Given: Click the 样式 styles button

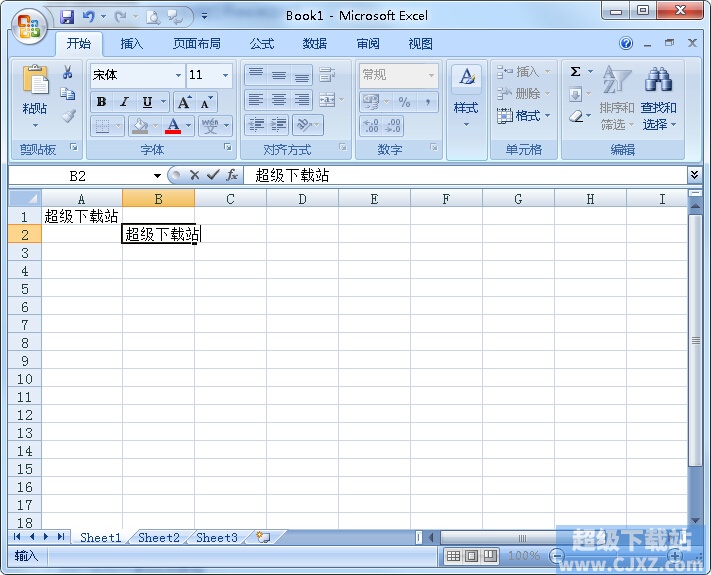Looking at the screenshot, I should click(466, 97).
